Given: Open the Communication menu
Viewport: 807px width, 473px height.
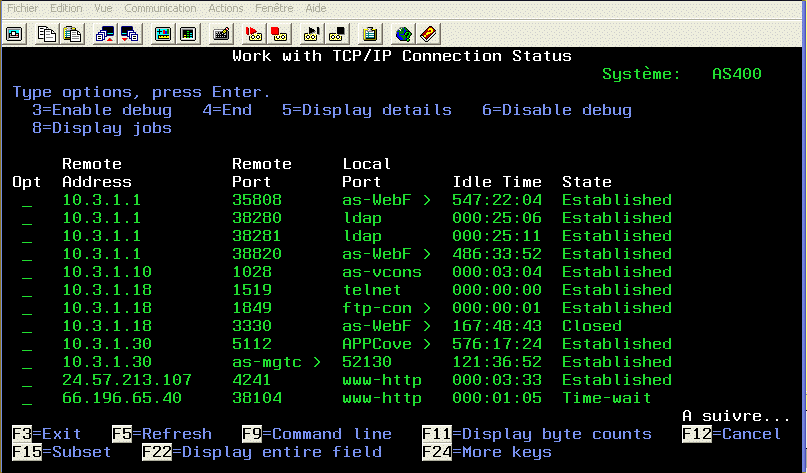Looking at the screenshot, I should 160,8.
